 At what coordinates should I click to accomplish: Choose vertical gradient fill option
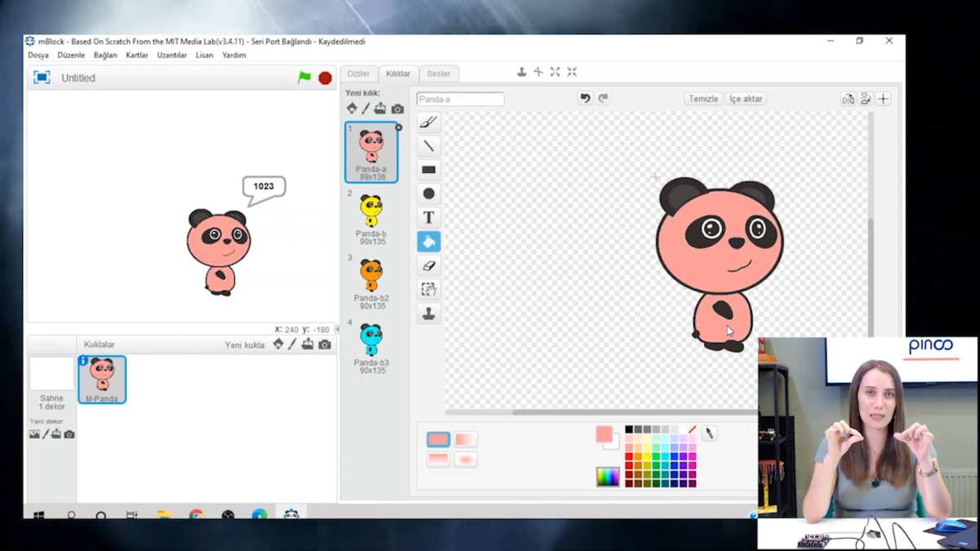click(438, 460)
